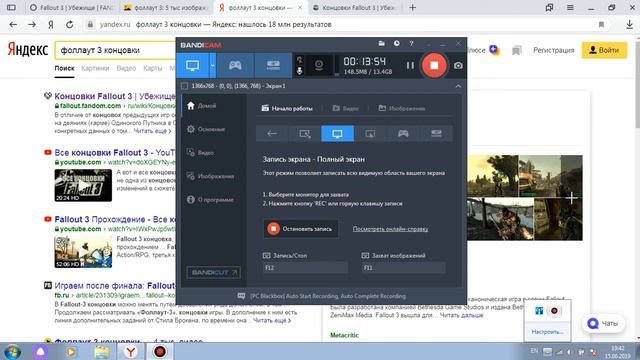
Task: Open Fallout 3 endings fandom result
Action: (115, 96)
